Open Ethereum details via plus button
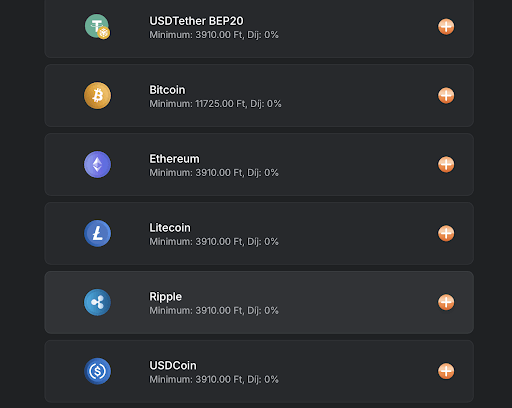The height and width of the screenshot is (408, 512). click(x=446, y=164)
